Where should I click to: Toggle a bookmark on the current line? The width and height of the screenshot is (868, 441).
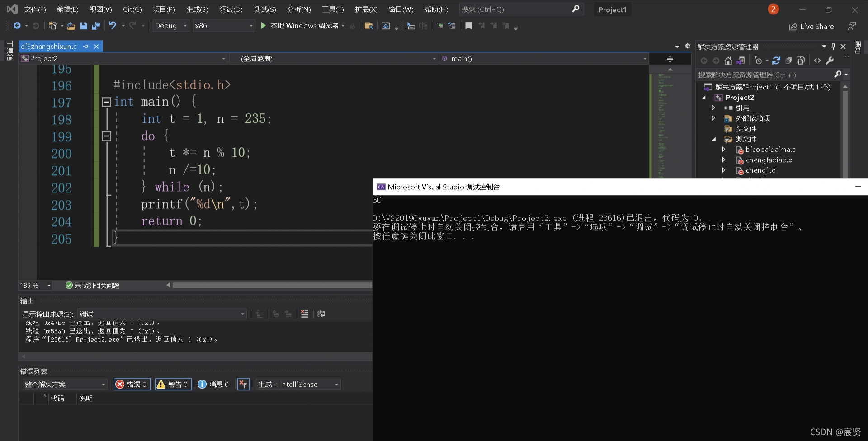[468, 26]
